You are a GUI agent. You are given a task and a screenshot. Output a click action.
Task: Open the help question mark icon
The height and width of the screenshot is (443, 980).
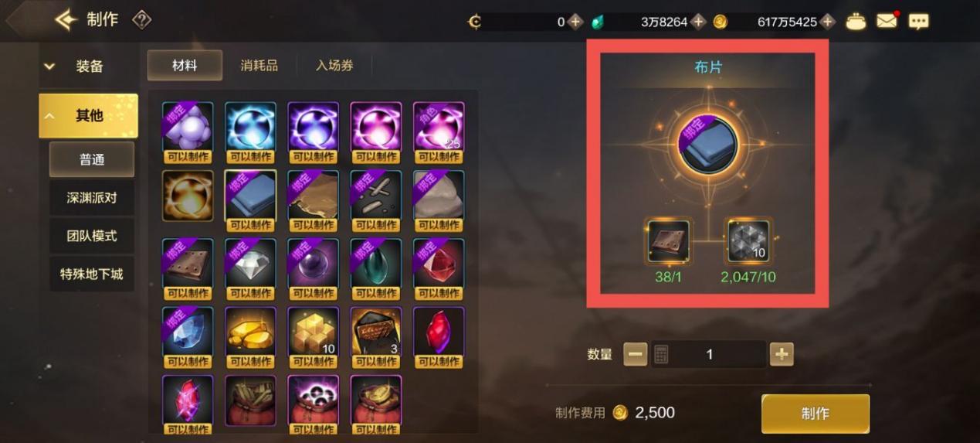click(141, 19)
